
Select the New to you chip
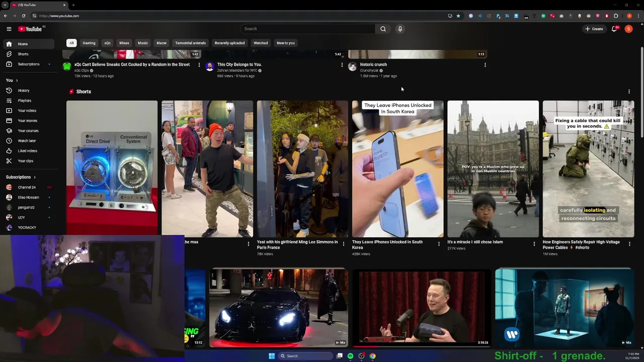point(286,43)
